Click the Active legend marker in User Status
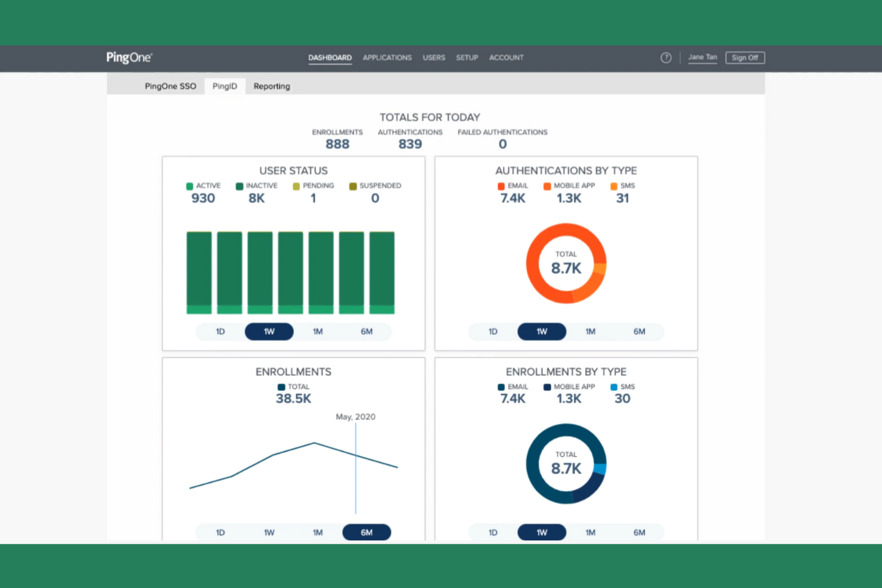882x588 pixels. click(190, 186)
